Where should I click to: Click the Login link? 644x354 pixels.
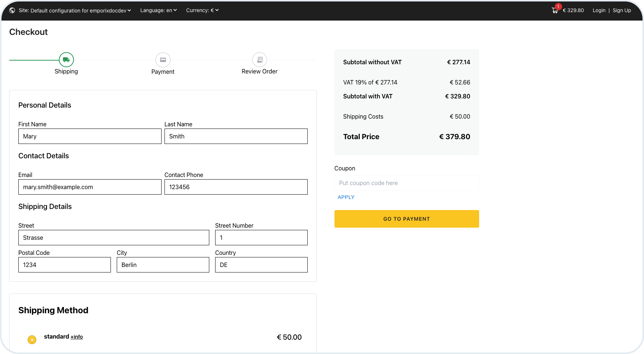click(599, 10)
